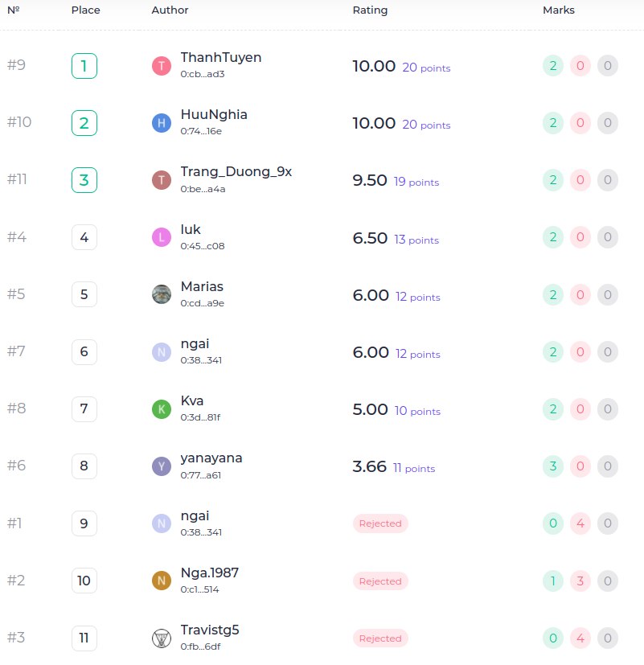Screen dimensions: 644x665
Task: Click yanayana's green mark count of 3
Action: (x=553, y=466)
